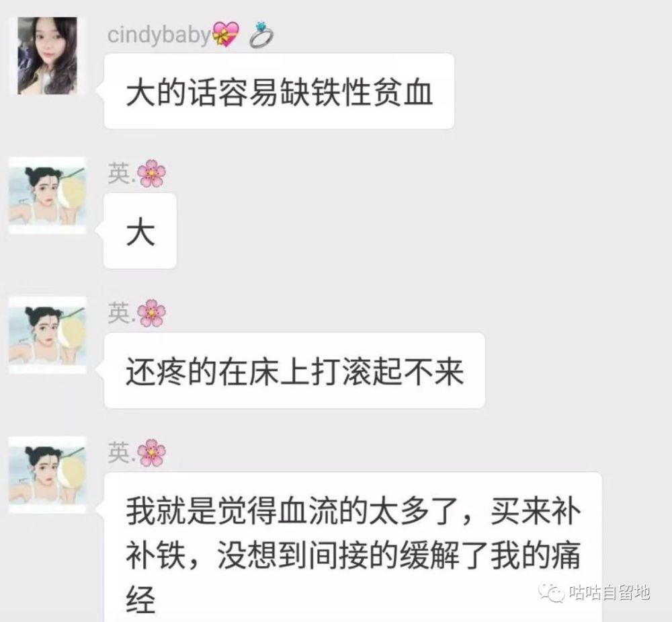Open cindybaby's profile photo avatar
Image resolution: width=672 pixels, height=622 pixels.
click(47, 55)
